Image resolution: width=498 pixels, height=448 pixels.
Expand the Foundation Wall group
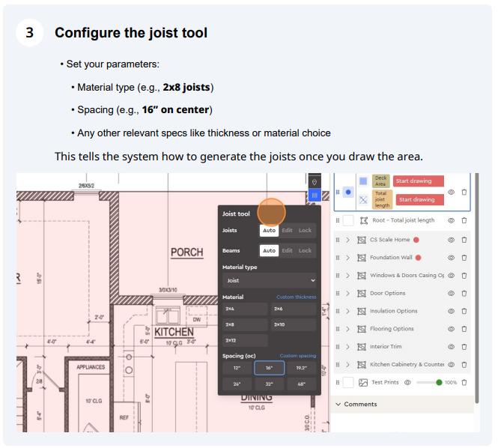(x=347, y=258)
